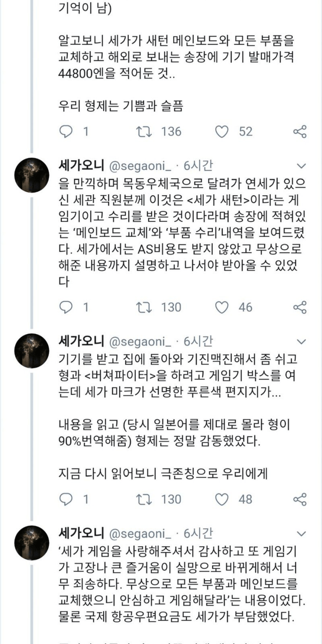This screenshot has width=322, height=644.
Task: Expand chevron menu on 버쳐파이터 tweet
Action: click(x=301, y=342)
